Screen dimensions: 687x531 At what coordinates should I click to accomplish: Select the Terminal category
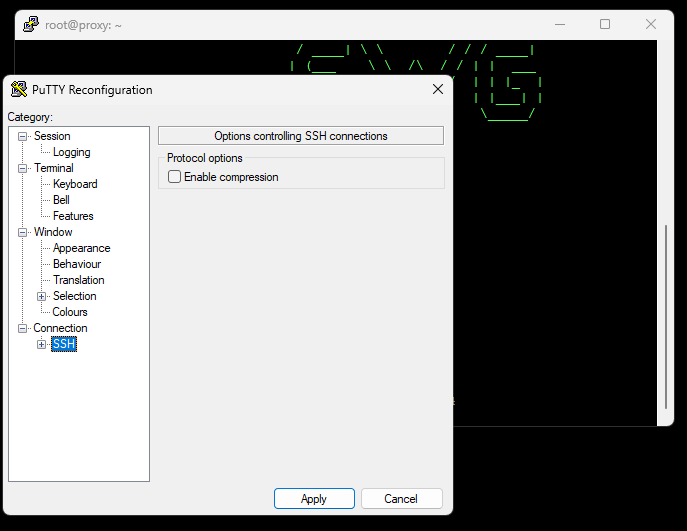(x=54, y=168)
